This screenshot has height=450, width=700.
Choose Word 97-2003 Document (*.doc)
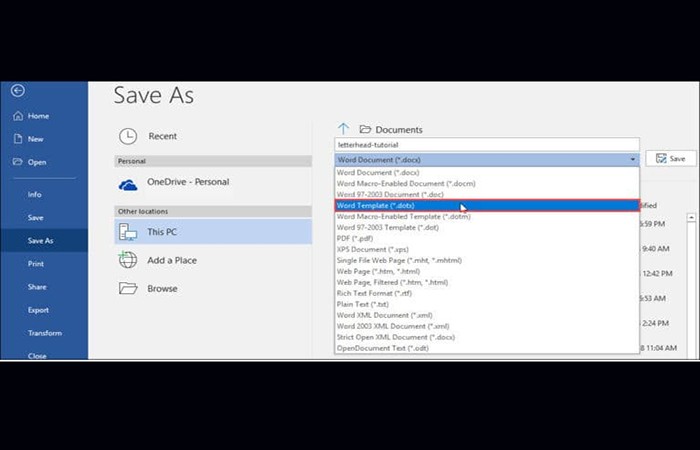(487, 195)
